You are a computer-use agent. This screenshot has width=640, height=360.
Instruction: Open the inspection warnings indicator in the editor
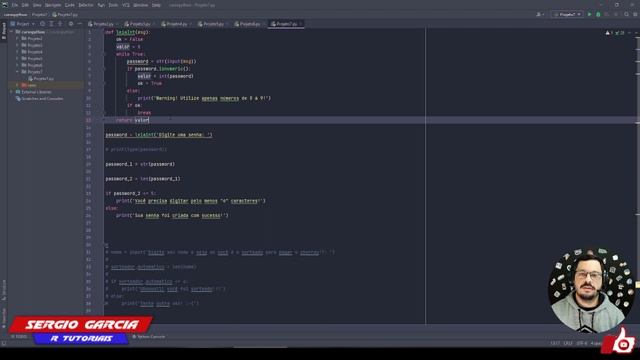[x=615, y=33]
